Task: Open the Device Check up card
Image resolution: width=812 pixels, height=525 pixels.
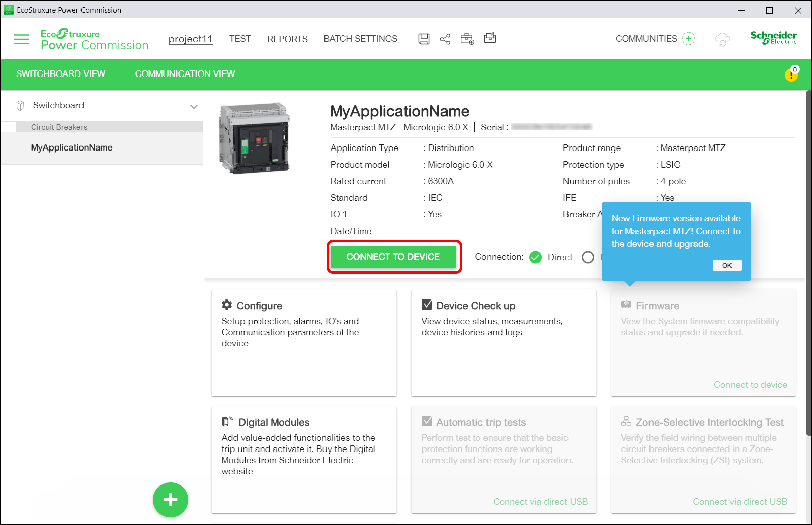Action: pos(504,342)
